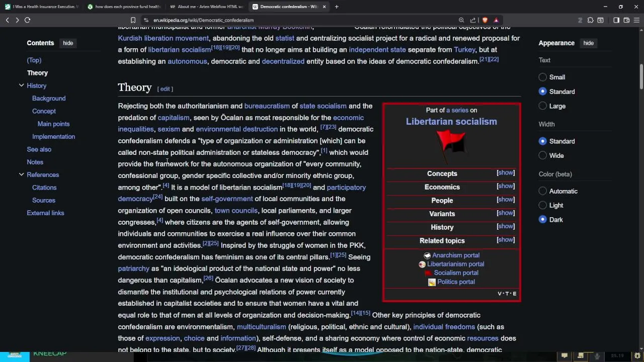Select Small text size
644x362 pixels.
(542, 77)
